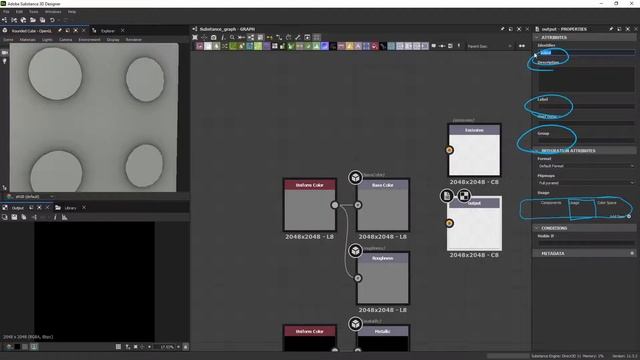Click the Description text box
Viewport: 640px width, 360px height.
[x=587, y=79]
